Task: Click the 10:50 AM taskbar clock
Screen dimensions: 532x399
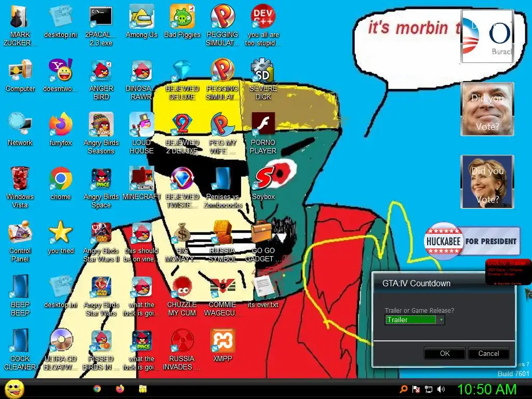Action: tap(487, 389)
